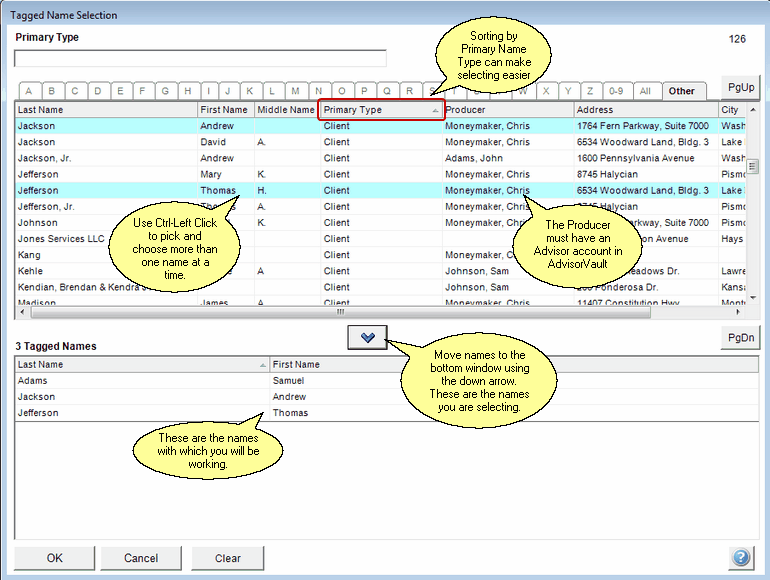Click the PgUp button
770x580 pixels.
point(741,87)
